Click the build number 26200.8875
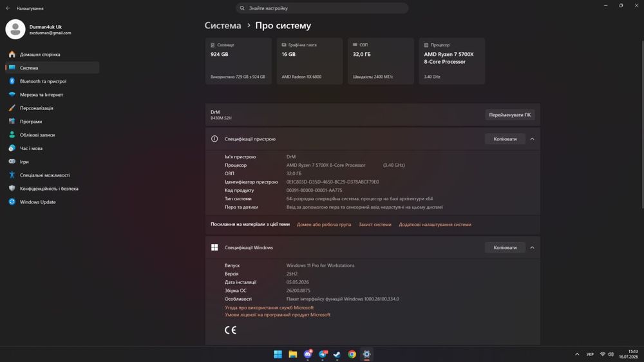 [298, 291]
